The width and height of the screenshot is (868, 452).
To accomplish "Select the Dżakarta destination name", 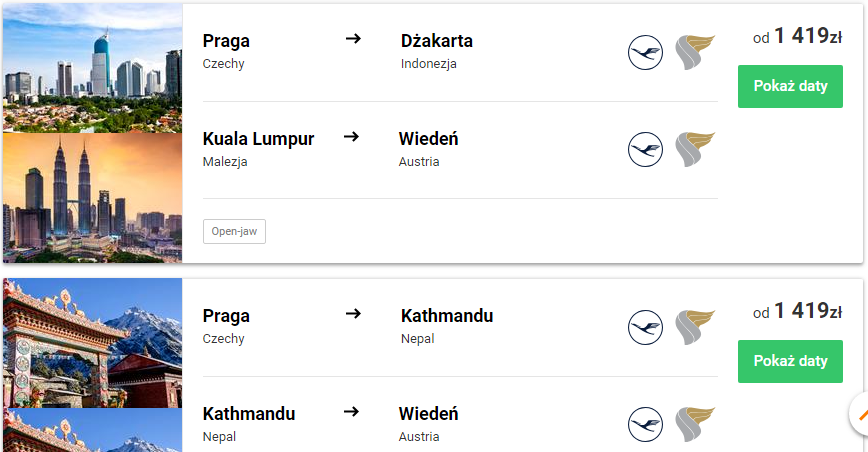I will point(437,41).
